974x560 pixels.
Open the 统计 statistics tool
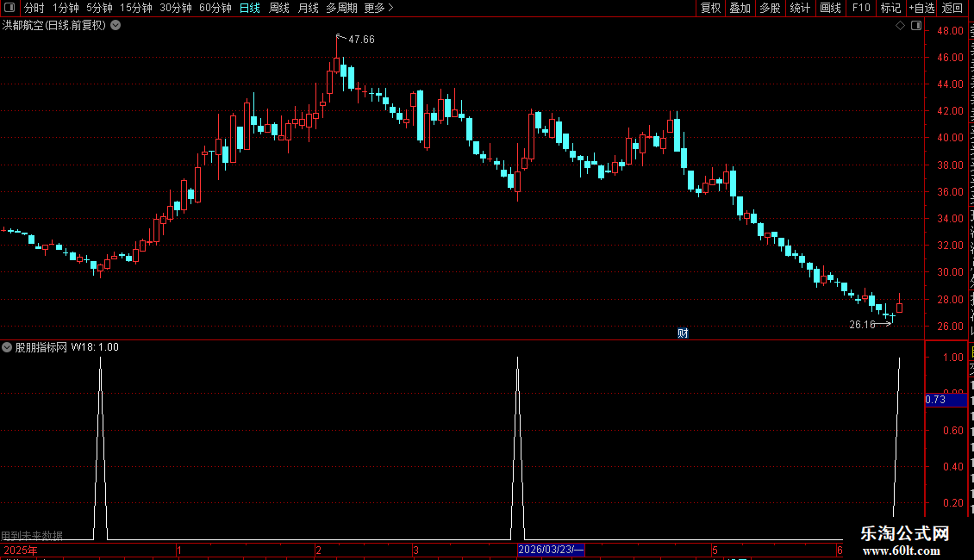point(800,8)
